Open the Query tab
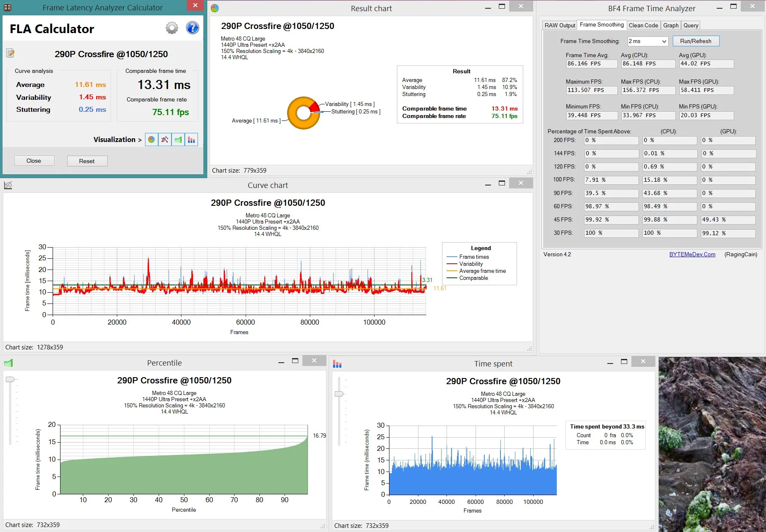The image size is (766, 532). (691, 25)
